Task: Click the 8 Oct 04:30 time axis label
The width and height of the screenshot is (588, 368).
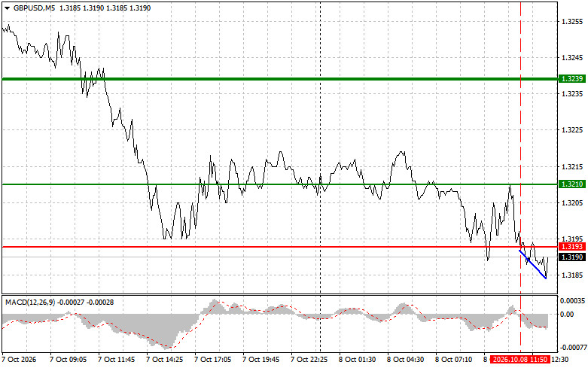Action: point(405,360)
